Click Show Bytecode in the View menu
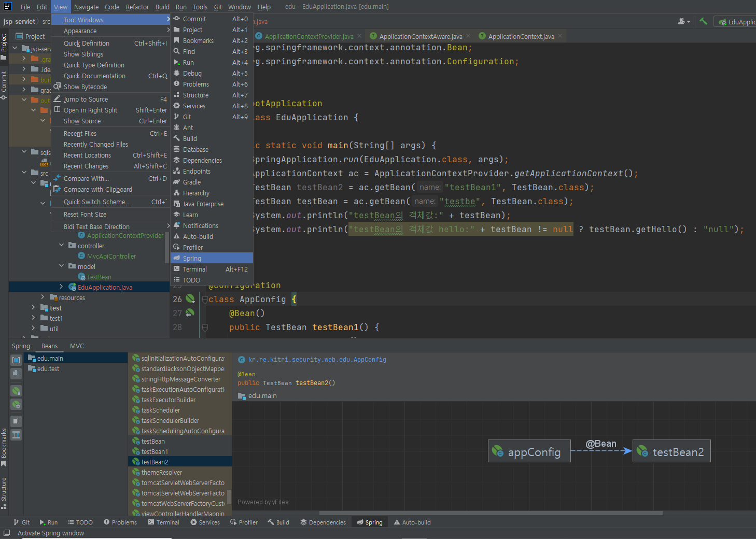Viewport: 756px width, 539px height. pos(110,87)
